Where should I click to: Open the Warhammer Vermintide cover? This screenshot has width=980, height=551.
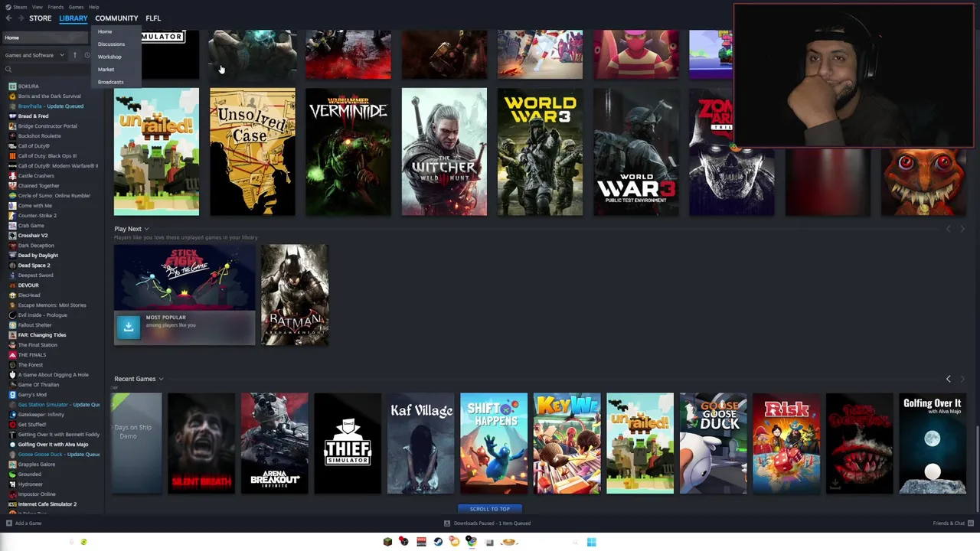(x=348, y=152)
